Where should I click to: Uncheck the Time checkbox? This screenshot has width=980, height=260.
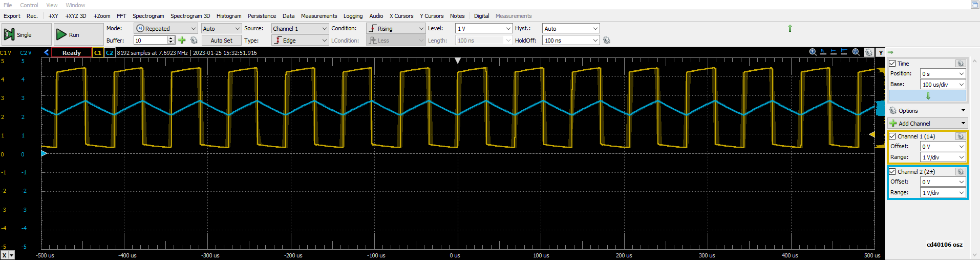point(892,64)
